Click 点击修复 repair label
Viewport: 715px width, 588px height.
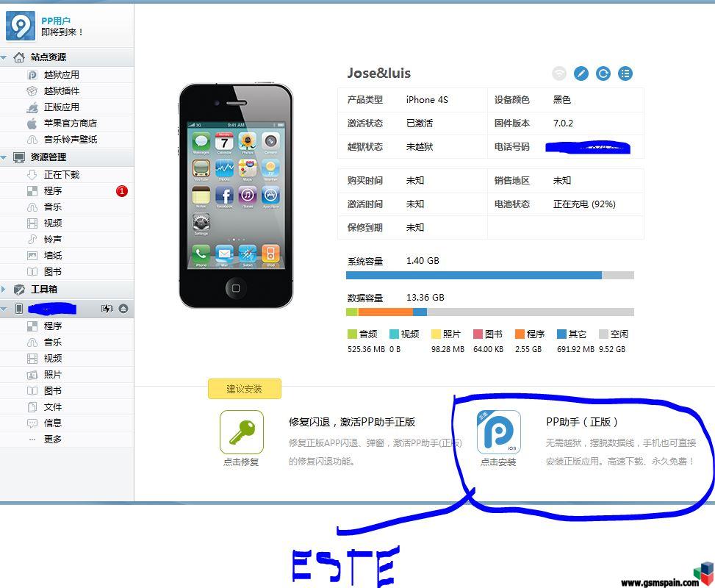click(241, 462)
